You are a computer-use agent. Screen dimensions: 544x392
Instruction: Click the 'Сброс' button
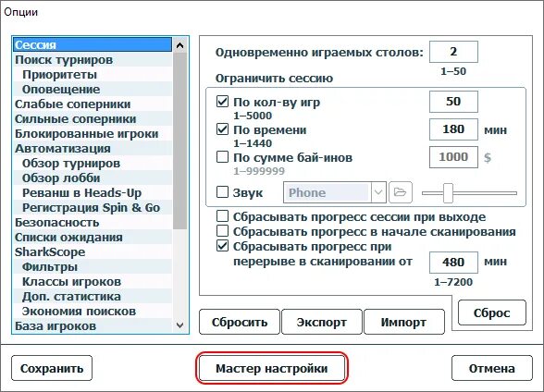pos(492,313)
